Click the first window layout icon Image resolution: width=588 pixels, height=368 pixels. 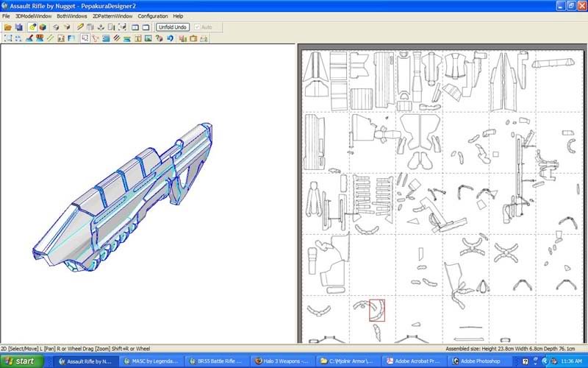pyautogui.click(x=135, y=27)
